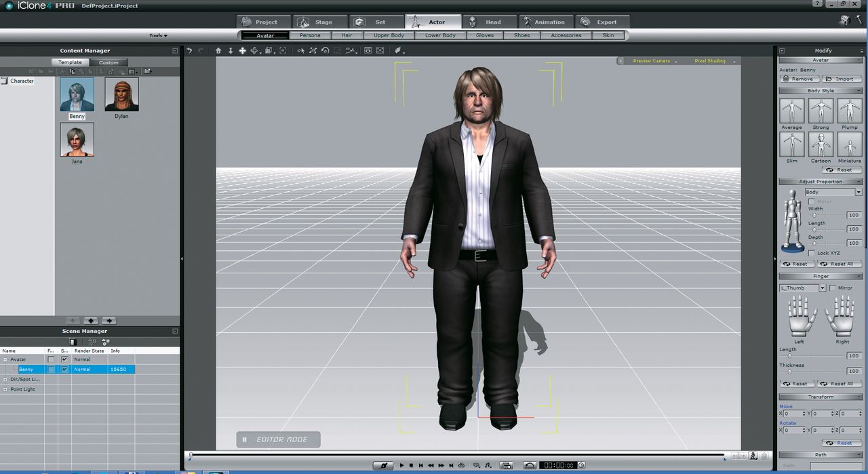Image resolution: width=868 pixels, height=474 pixels.
Task: Enable the Lock XYZ checkbox
Action: point(813,253)
